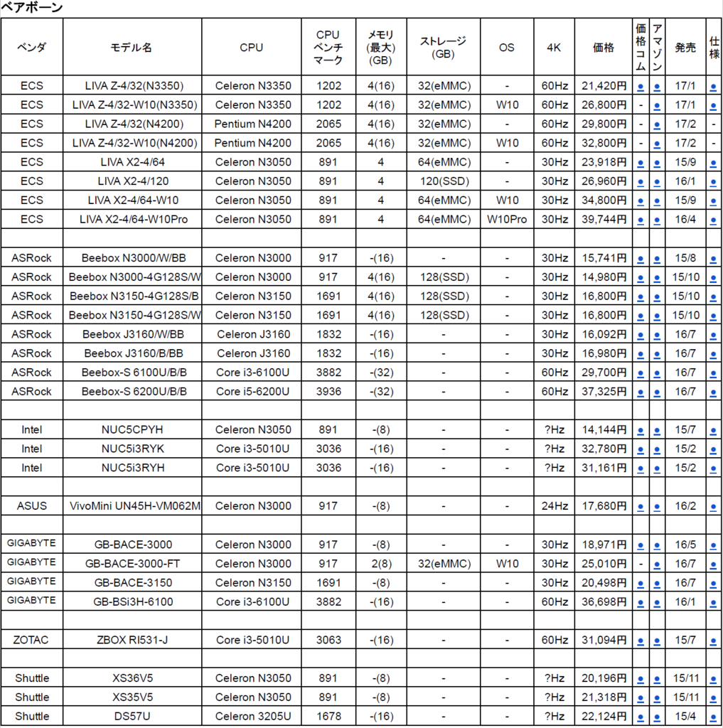Open the 価格コム link for NUC5CPYH
Image resolution: width=723 pixels, height=728 pixels.
641,431
